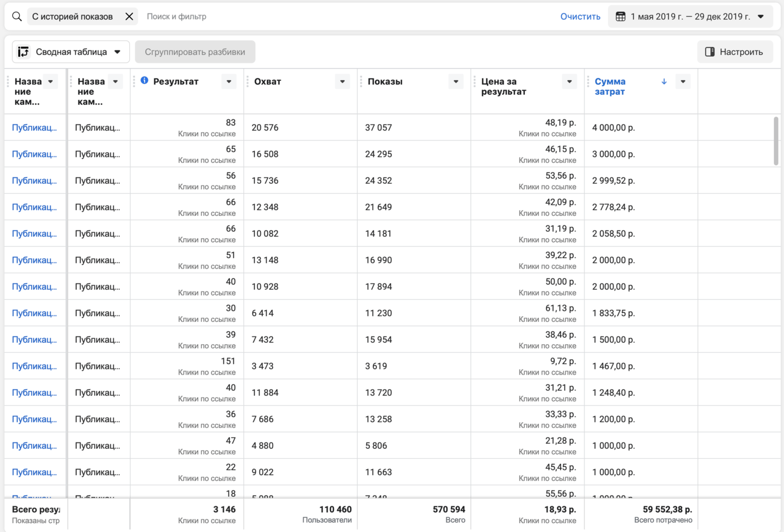This screenshot has height=532, width=784.
Task: Open the Показы column options arrow
Action: coord(456,81)
